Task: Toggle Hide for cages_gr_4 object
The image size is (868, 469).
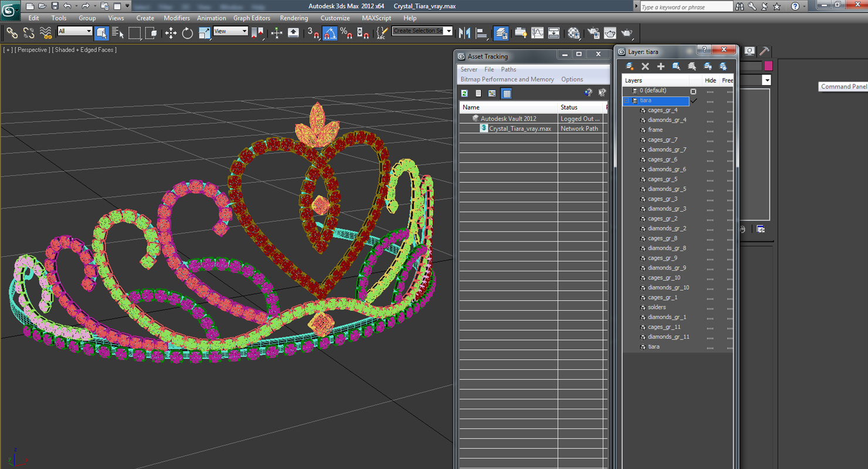Action: click(x=710, y=110)
